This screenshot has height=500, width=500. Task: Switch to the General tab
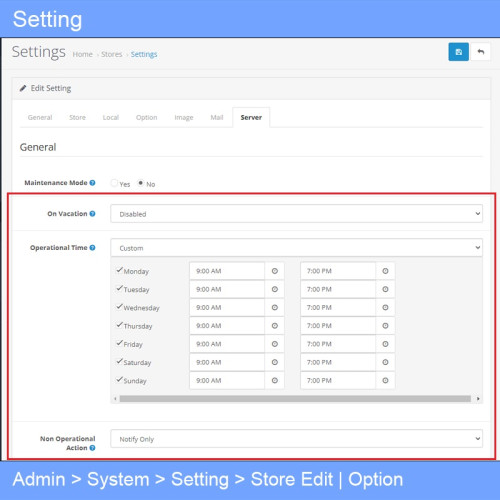[x=40, y=117]
